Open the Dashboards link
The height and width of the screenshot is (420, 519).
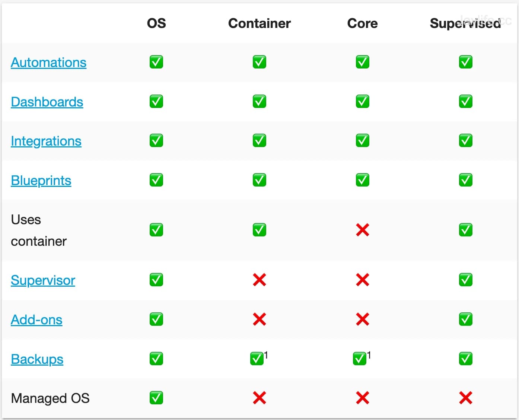(x=47, y=102)
